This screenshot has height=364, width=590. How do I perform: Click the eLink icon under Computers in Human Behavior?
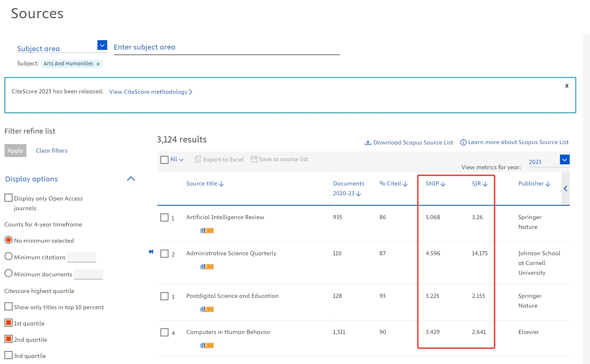coord(207,345)
